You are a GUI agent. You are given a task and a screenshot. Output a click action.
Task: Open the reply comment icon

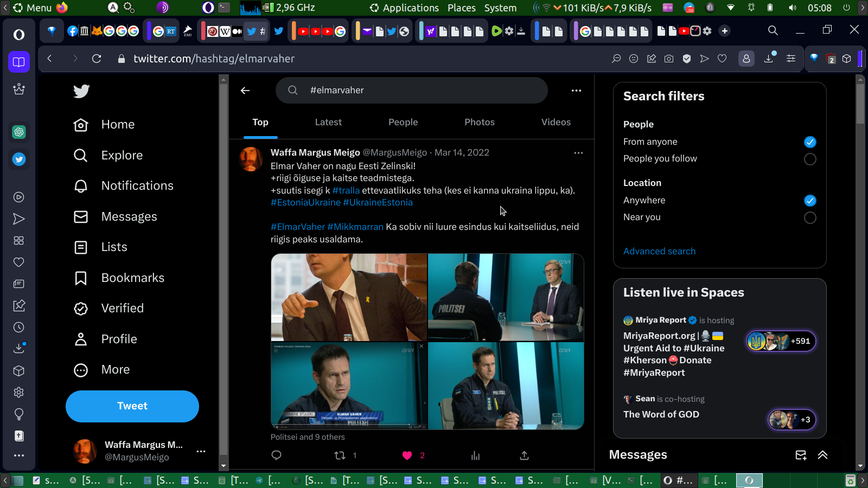tap(276, 455)
